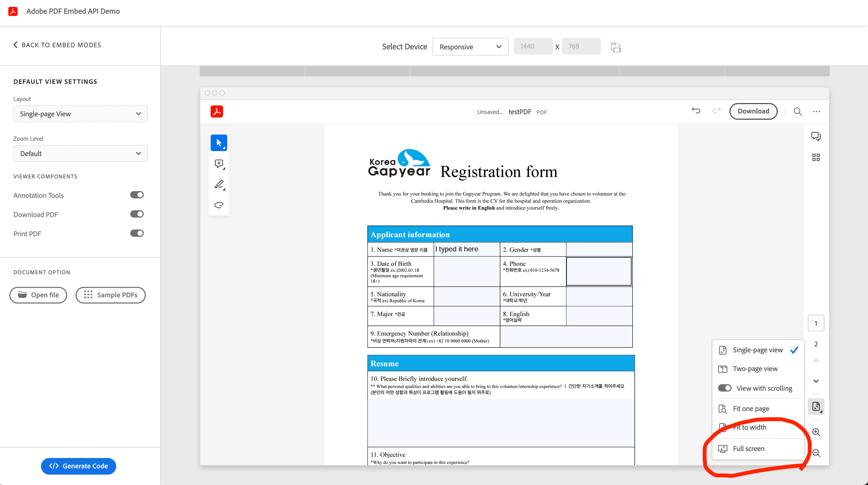Open the Zoom Level dropdown
The image size is (868, 485).
(80, 153)
